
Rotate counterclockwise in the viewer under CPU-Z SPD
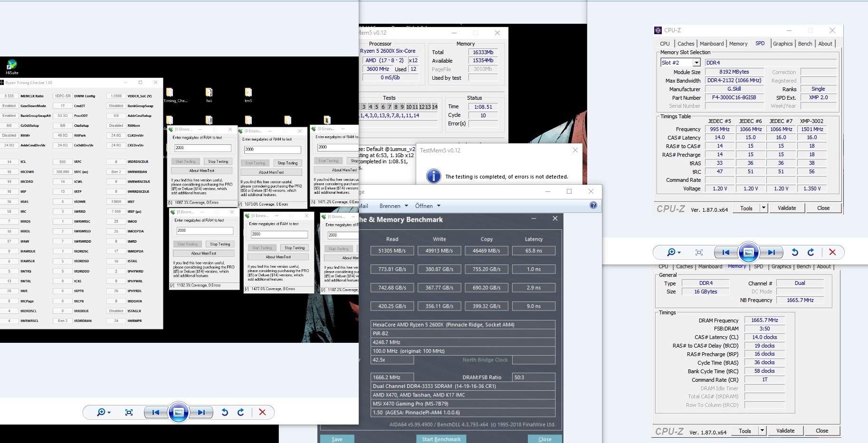(x=795, y=252)
